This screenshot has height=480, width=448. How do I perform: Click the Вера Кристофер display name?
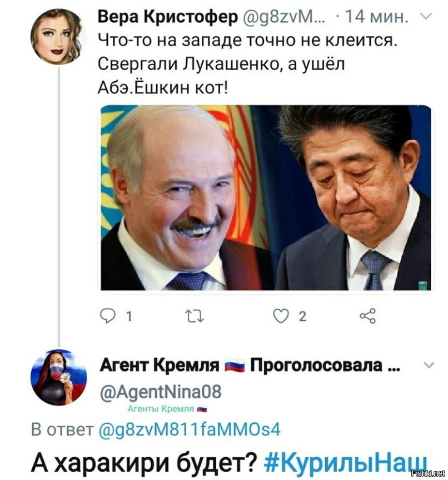tap(168, 17)
